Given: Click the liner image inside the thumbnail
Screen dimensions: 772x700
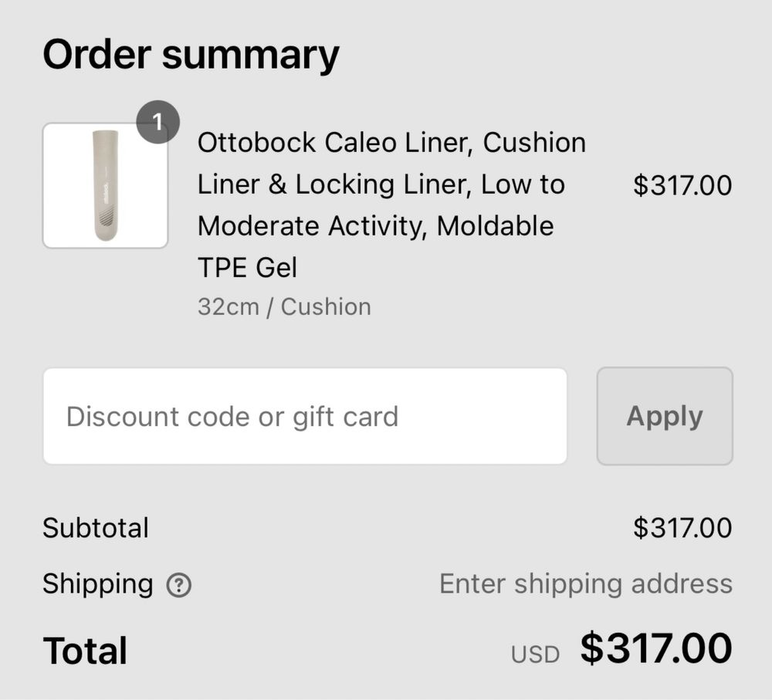Looking at the screenshot, I should tap(105, 185).
